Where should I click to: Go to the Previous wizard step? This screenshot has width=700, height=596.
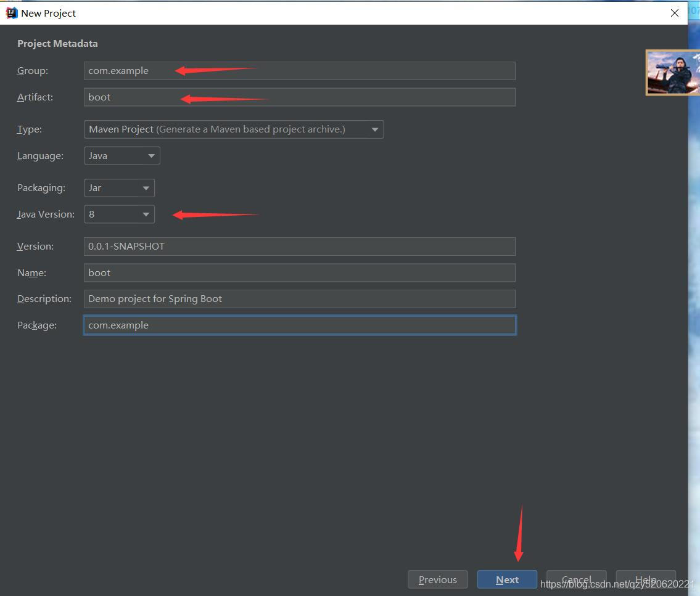coord(437,579)
